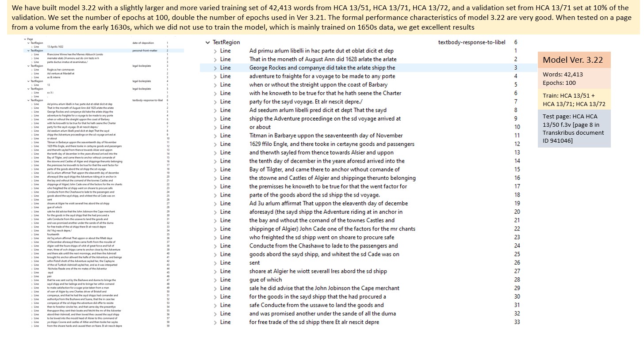Viewport: 644px width, 360px height.
Task: Expand Line 'Ad primu arlum libelli' arrow
Action: (215, 51)
